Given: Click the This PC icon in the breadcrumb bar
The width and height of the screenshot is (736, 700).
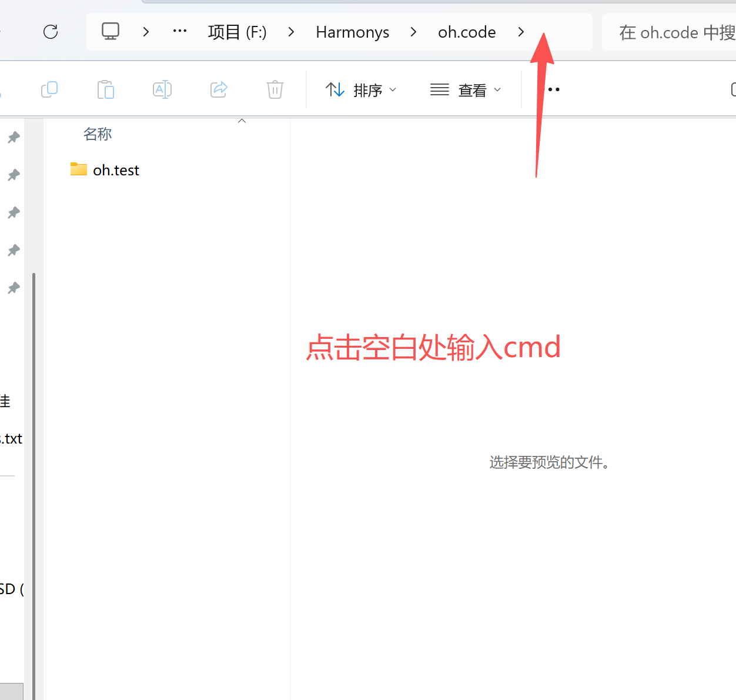Looking at the screenshot, I should pyautogui.click(x=110, y=32).
